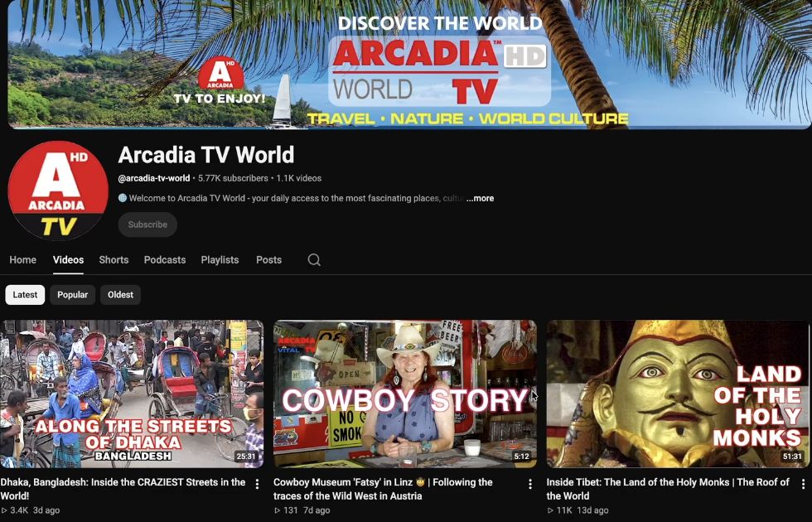Click the @arcadia-tv-world handle text
Screen dimensions: 812x522
pos(154,178)
